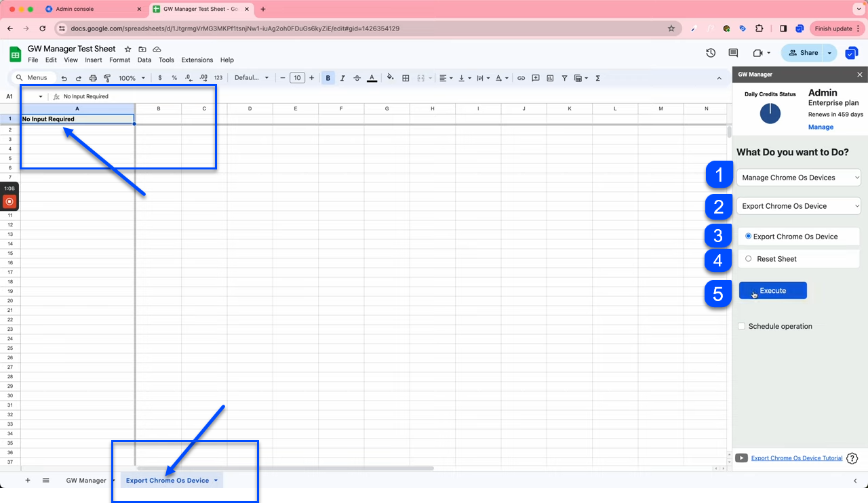868x503 pixels.
Task: Add a new sheet with plus button
Action: click(x=28, y=481)
